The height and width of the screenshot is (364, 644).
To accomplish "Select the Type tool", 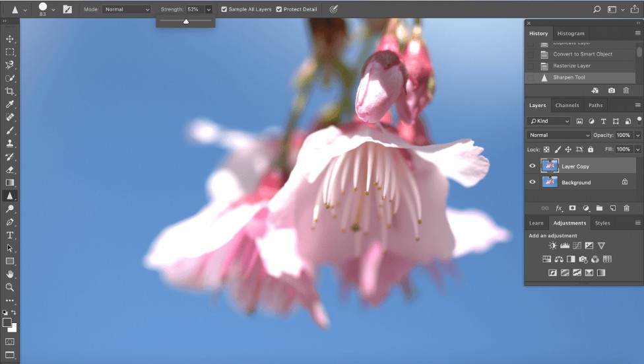I will (10, 235).
